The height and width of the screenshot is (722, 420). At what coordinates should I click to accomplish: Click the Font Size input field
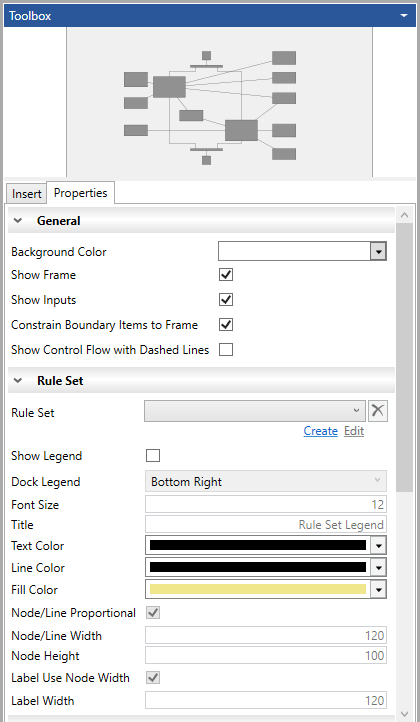(x=266, y=505)
